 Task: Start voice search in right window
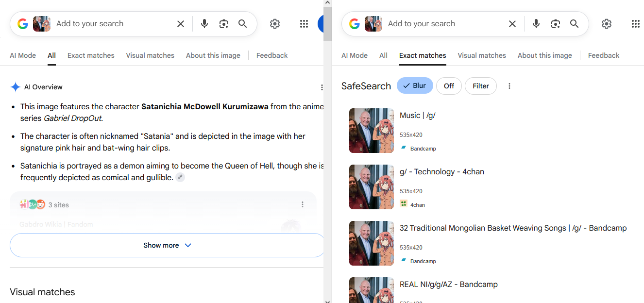pos(536,24)
